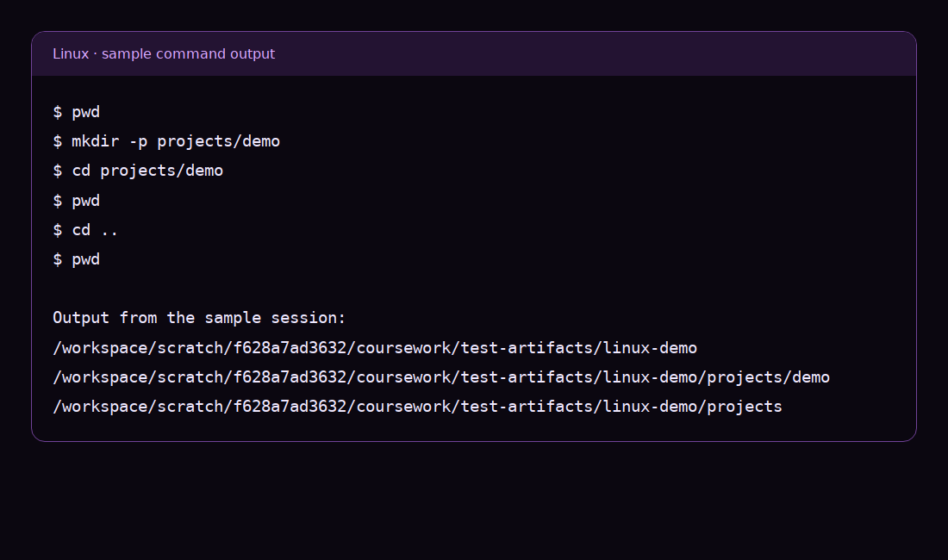Select the "cd .." command line

point(85,230)
